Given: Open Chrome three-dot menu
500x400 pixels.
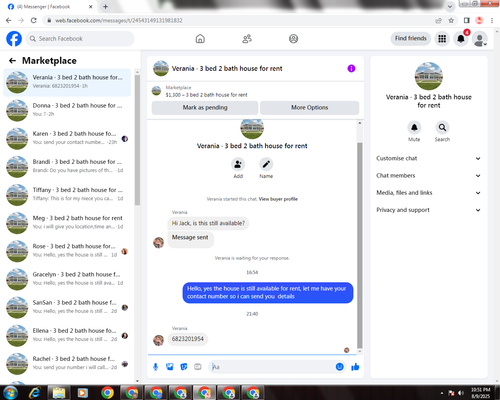Looking at the screenshot, I should pyautogui.click(x=492, y=21).
